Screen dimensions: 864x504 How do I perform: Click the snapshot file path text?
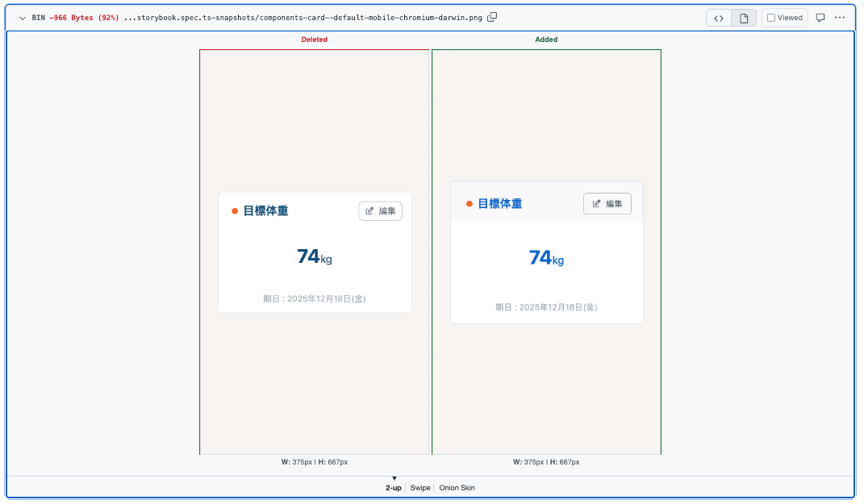pyautogui.click(x=303, y=18)
